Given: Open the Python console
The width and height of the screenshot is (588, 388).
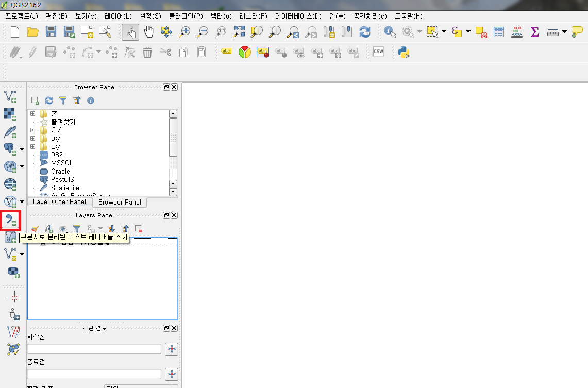Looking at the screenshot, I should click(404, 52).
